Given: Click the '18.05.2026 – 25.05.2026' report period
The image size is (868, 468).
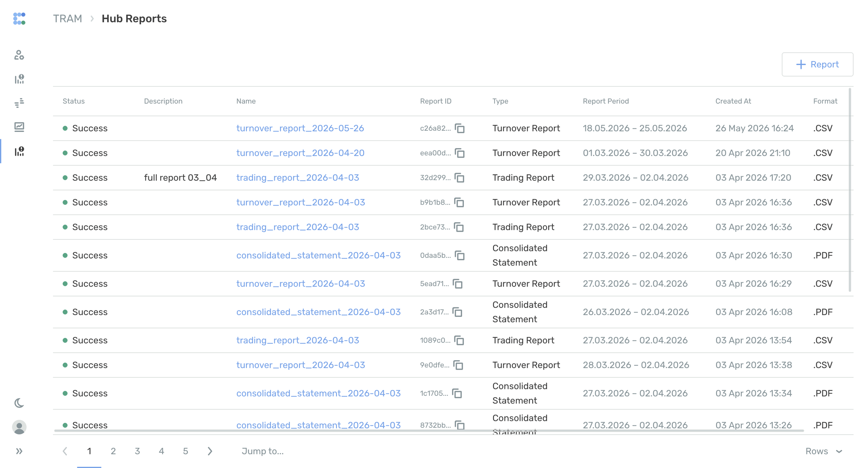Looking at the screenshot, I should [635, 128].
